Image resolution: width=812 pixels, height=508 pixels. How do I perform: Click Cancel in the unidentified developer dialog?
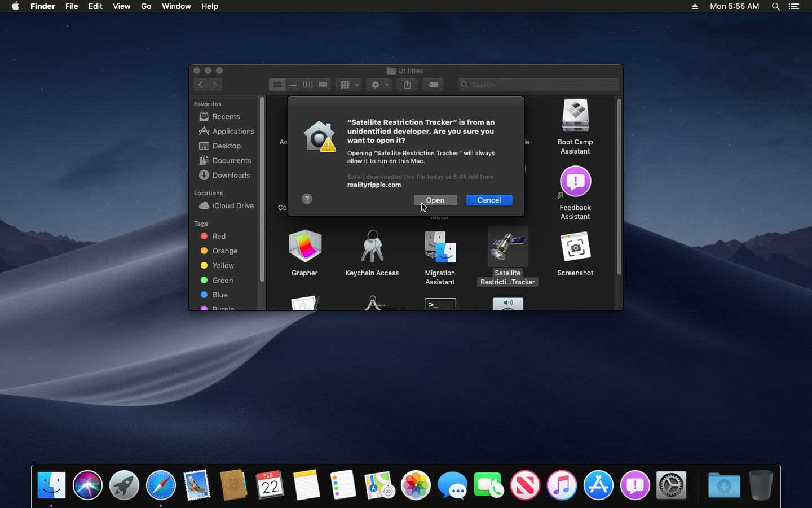(488, 200)
